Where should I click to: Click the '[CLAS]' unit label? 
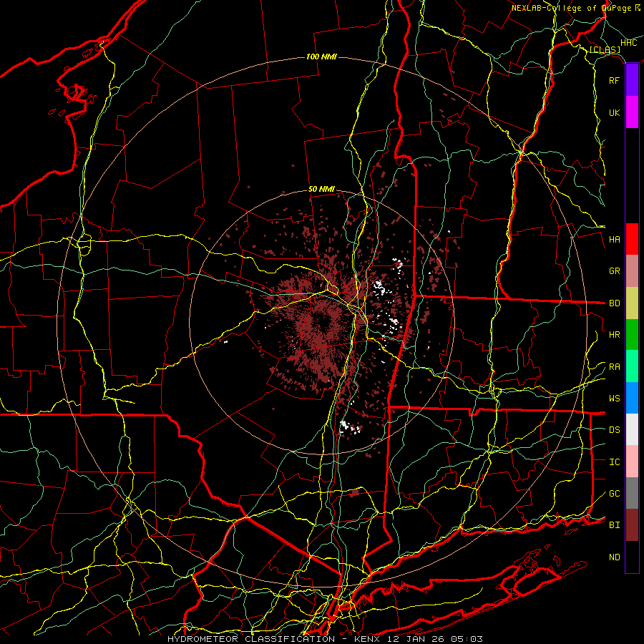[x=605, y=49]
